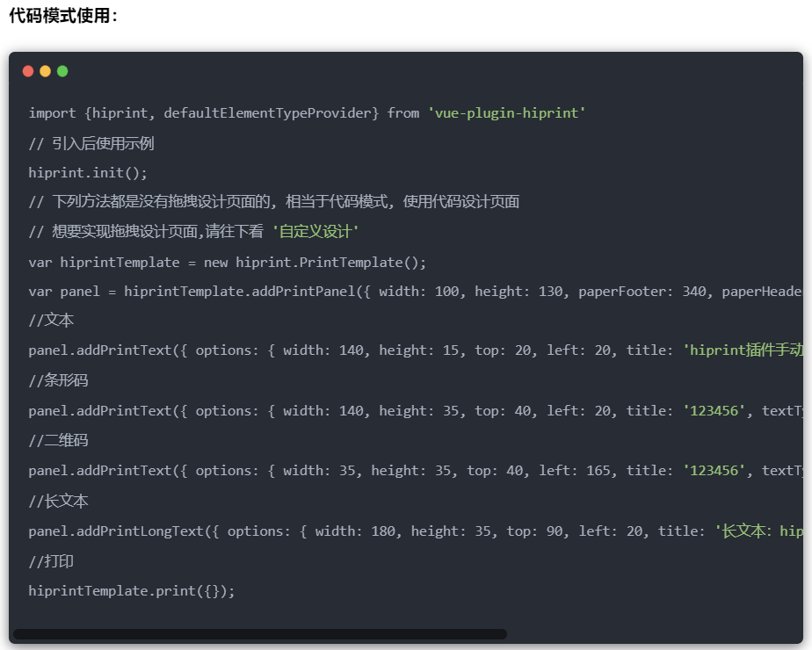This screenshot has width=812, height=650.
Task: Click the '代码模式使用:' heading
Action: click(x=63, y=16)
